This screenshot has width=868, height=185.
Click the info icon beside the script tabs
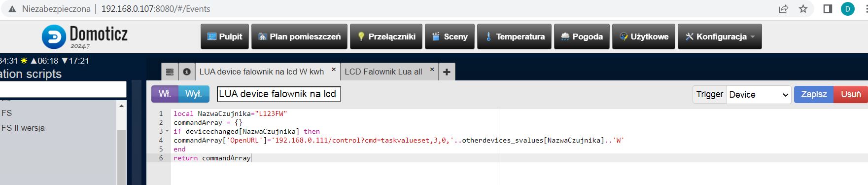click(187, 72)
